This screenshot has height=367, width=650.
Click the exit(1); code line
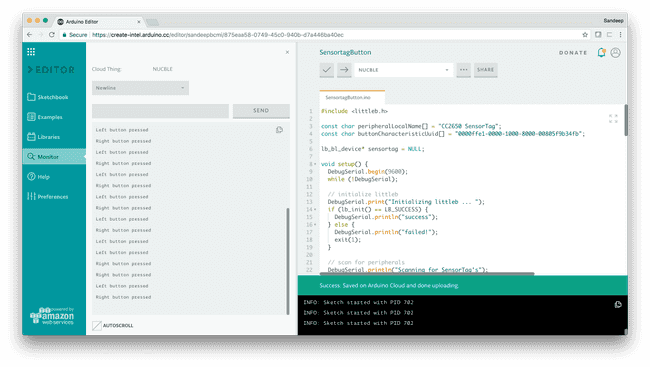(x=347, y=240)
